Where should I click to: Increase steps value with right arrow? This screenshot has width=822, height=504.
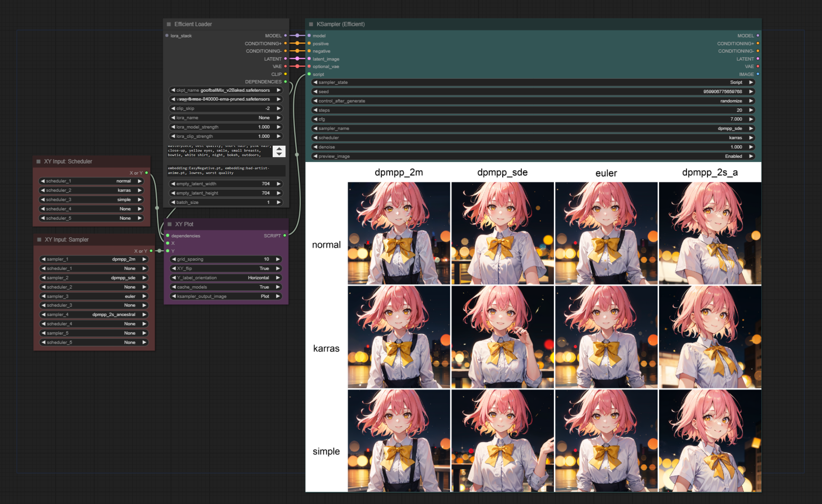(x=751, y=110)
